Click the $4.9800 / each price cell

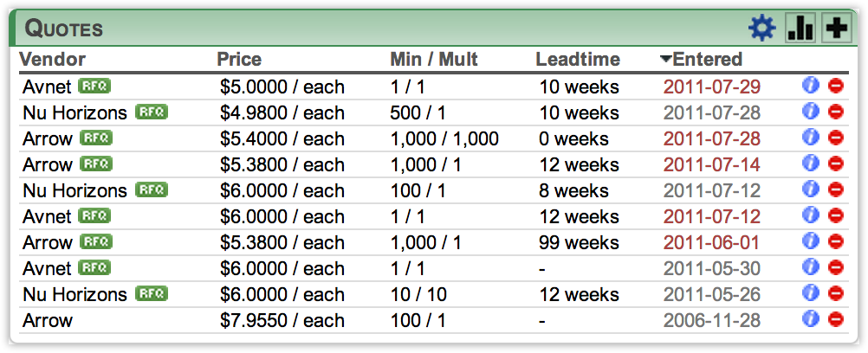(282, 112)
